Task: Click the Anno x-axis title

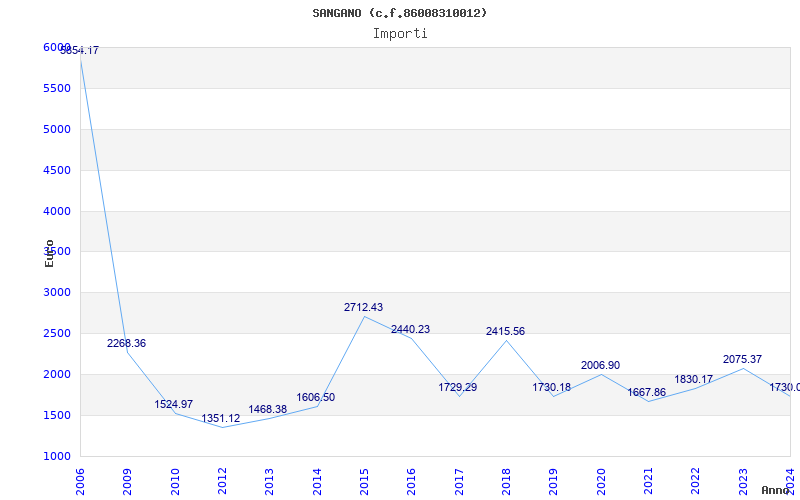Action: coord(776,490)
